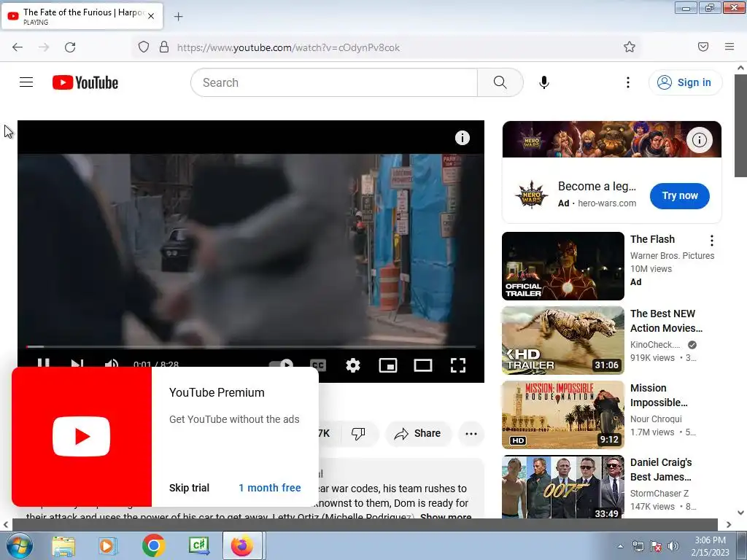
Task: Open Hero Wars ad info icon
Action: [700, 140]
